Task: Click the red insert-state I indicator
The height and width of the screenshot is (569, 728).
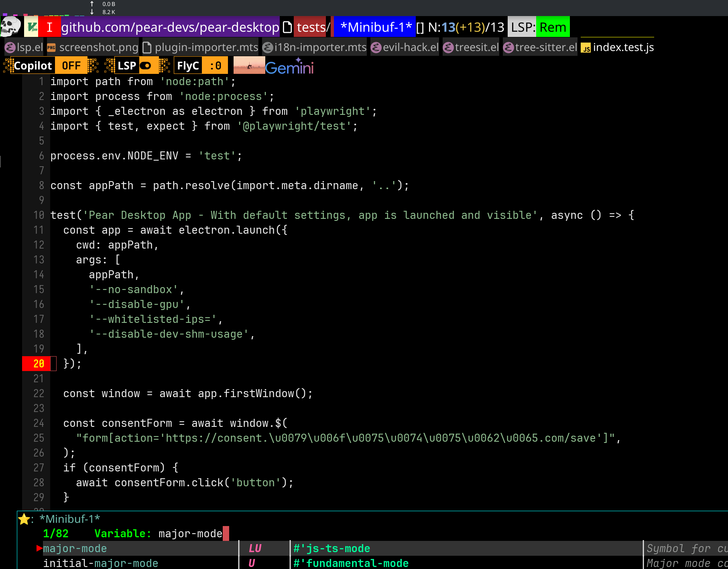Action: click(49, 27)
